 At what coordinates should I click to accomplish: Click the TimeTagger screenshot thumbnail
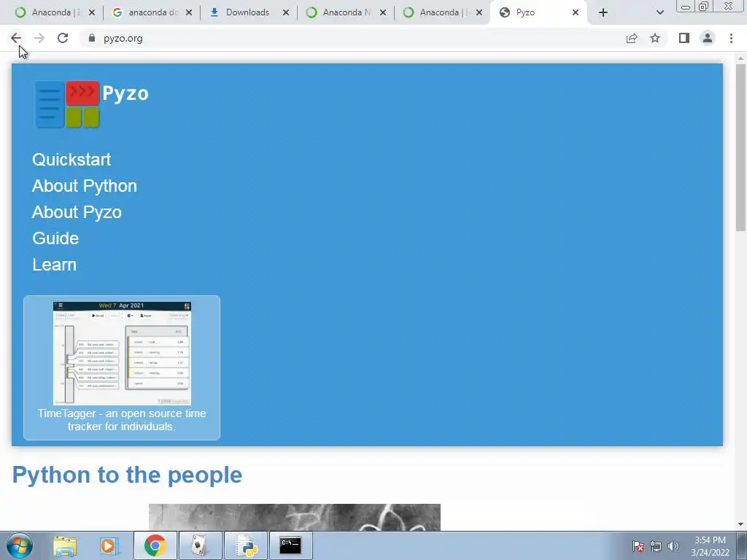tap(122, 353)
